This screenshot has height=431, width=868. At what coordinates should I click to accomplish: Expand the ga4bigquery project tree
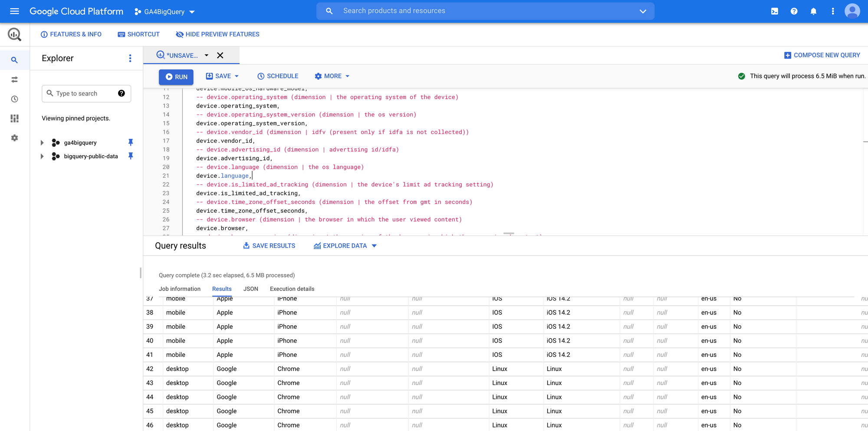point(42,143)
